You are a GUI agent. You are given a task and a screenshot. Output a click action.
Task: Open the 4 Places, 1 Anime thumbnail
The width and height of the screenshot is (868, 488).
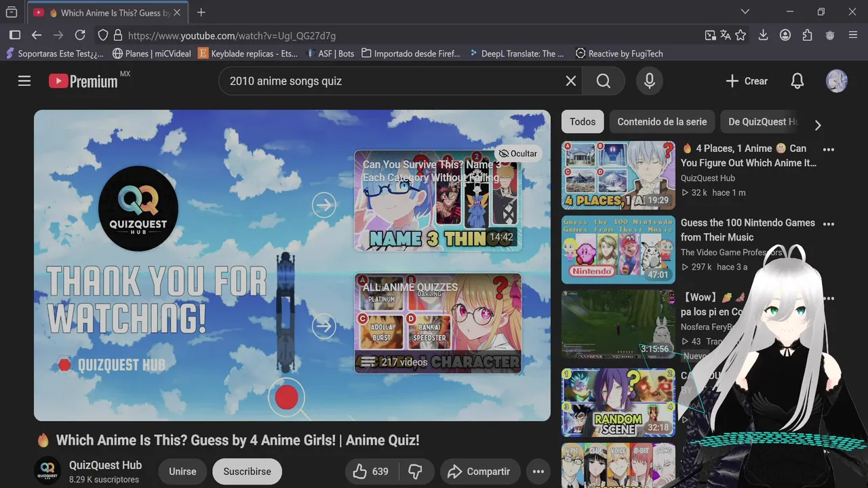tap(618, 175)
